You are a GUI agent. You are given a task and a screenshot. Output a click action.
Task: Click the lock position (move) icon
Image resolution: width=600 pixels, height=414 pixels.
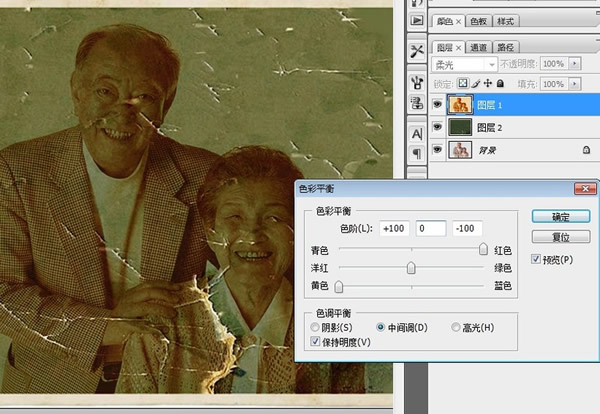[x=488, y=84]
